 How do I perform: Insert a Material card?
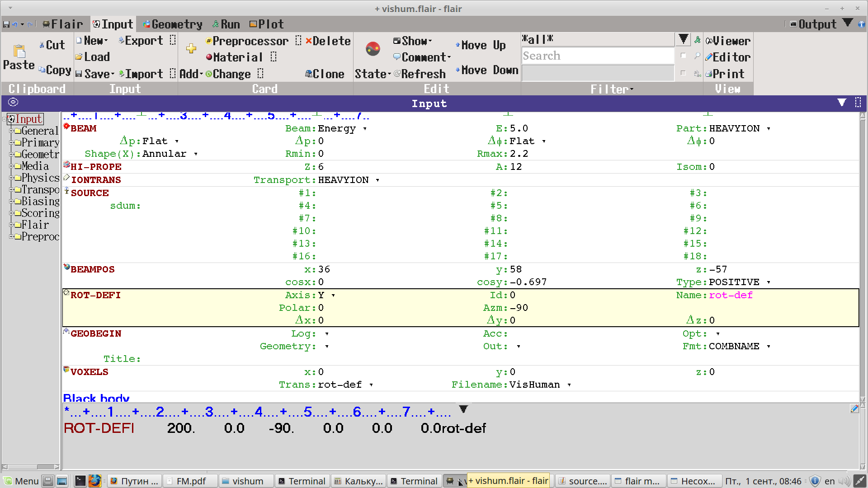(234, 57)
